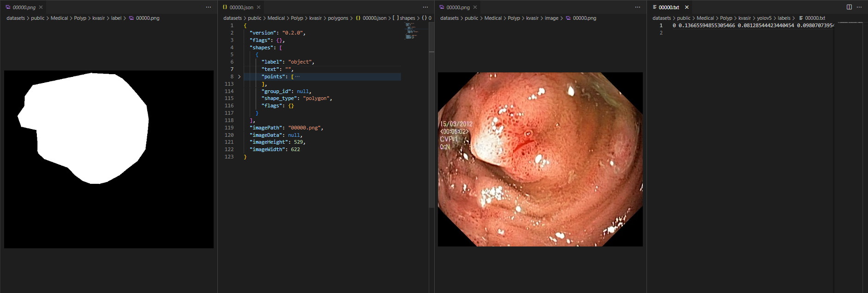Open the polygons breadcrumb folder dropdown
The height and width of the screenshot is (293, 868).
(x=338, y=18)
